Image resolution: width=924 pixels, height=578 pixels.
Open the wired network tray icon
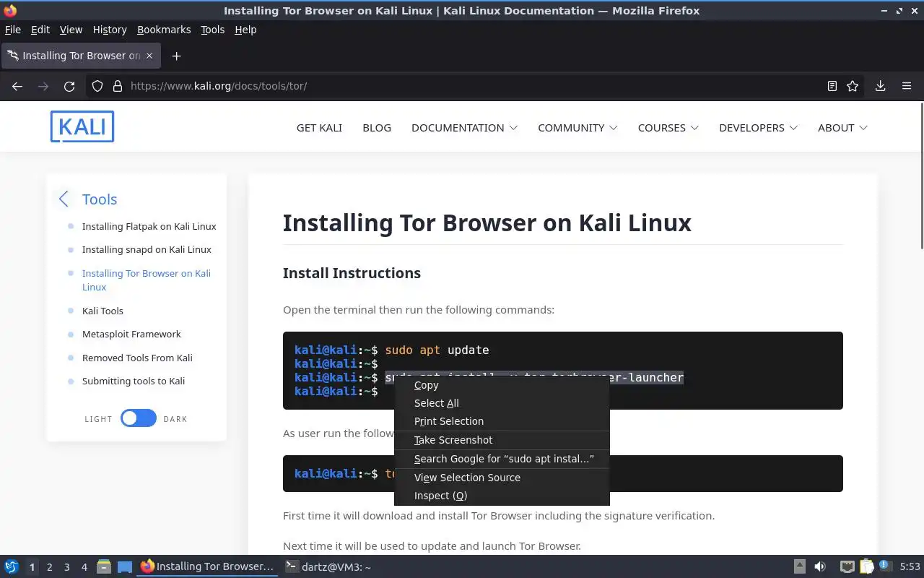847,566
